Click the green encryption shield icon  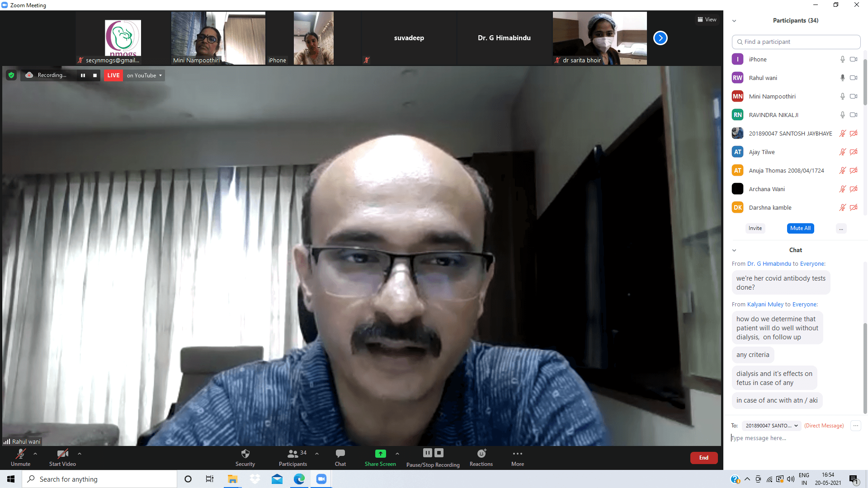point(11,75)
